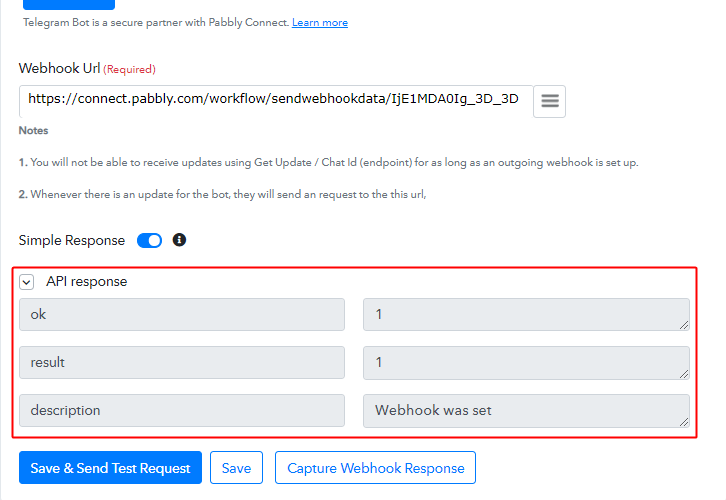Viewport: 726px width, 500px height.
Task: Grab resize handle of ok value box
Action: pos(684,325)
